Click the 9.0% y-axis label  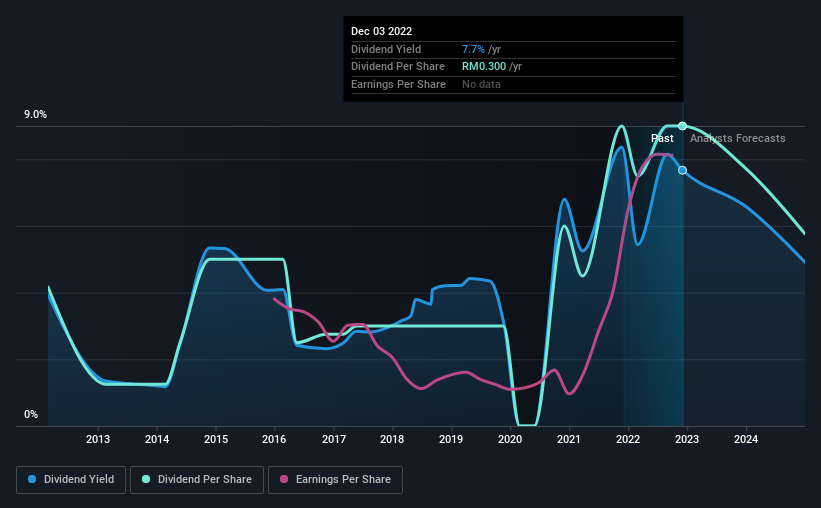35,114
